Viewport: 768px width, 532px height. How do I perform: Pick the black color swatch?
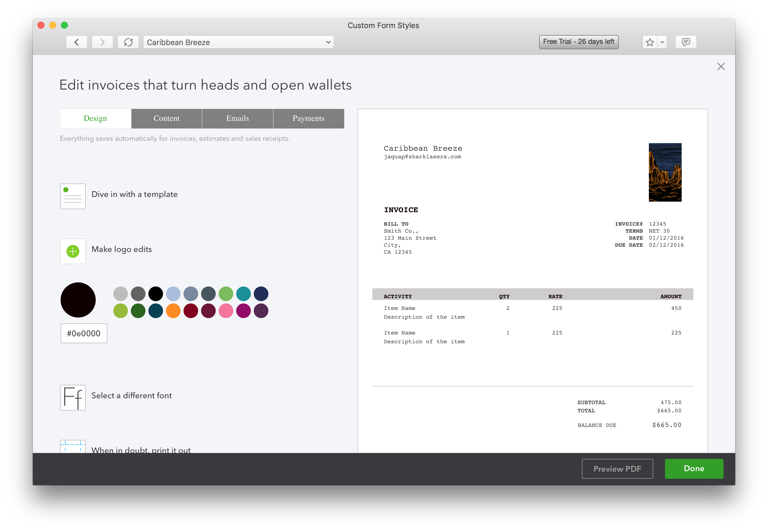tap(156, 294)
